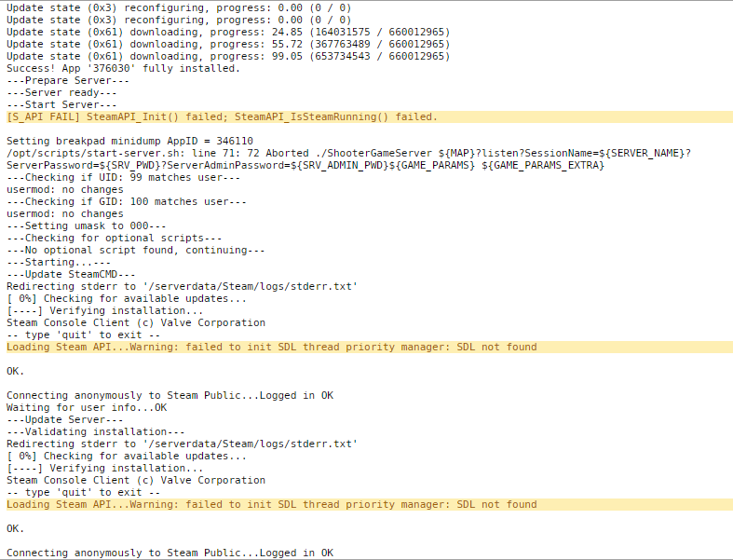This screenshot has width=733, height=560.
Task: Click the '---Validating installation---' line
Action: click(x=96, y=431)
